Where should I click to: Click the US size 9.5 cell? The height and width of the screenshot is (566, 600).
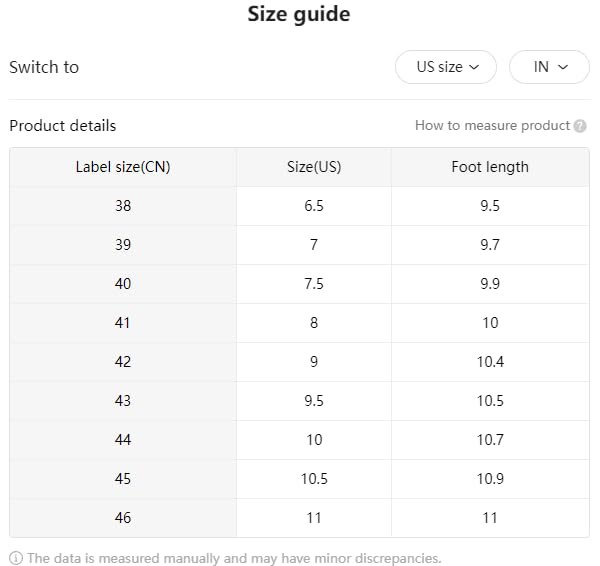pos(314,401)
